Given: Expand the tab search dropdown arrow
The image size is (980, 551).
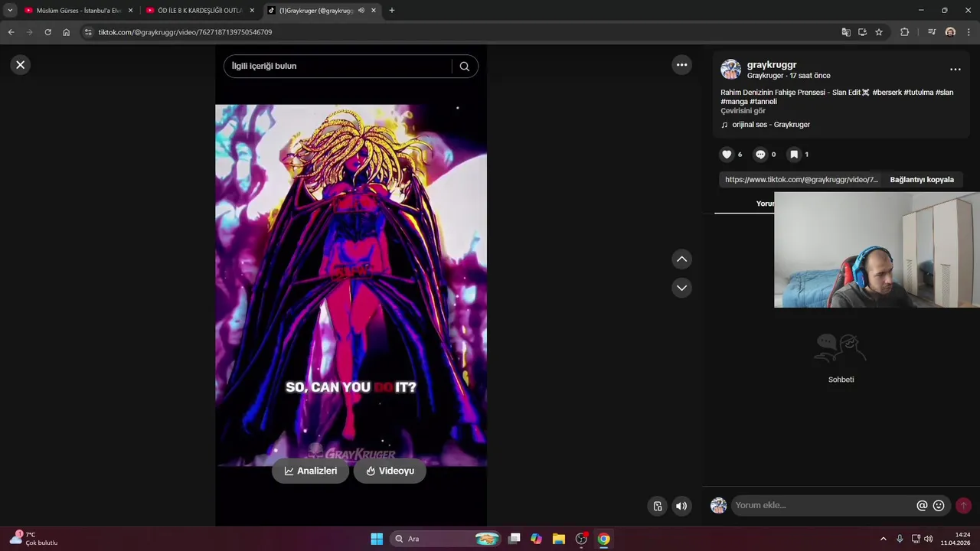Looking at the screenshot, I should [10, 11].
